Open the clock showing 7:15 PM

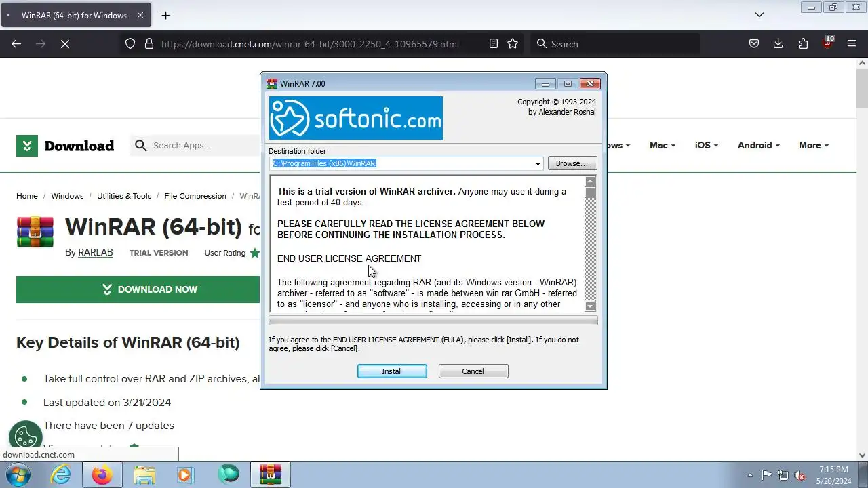coord(833,475)
